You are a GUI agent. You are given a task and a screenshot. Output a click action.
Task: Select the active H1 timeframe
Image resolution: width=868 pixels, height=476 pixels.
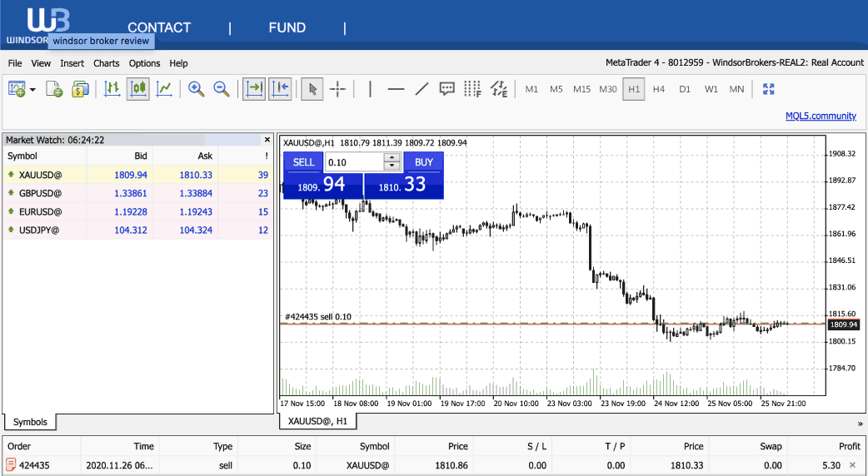634,89
